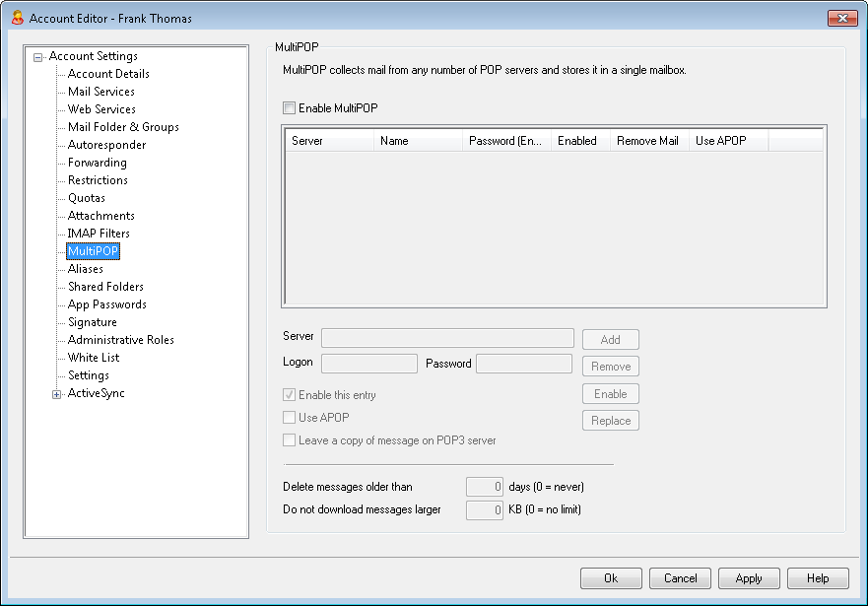The height and width of the screenshot is (606, 868).
Task: Open the Account Details page
Action: point(108,74)
